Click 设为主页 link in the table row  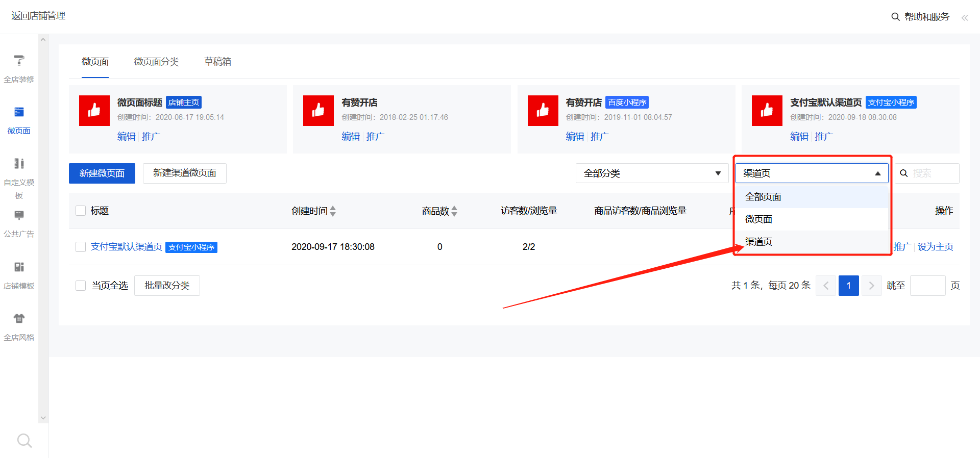click(935, 247)
